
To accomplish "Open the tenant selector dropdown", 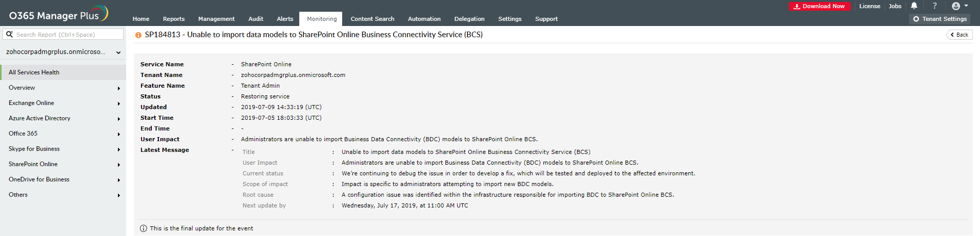I will (x=118, y=52).
